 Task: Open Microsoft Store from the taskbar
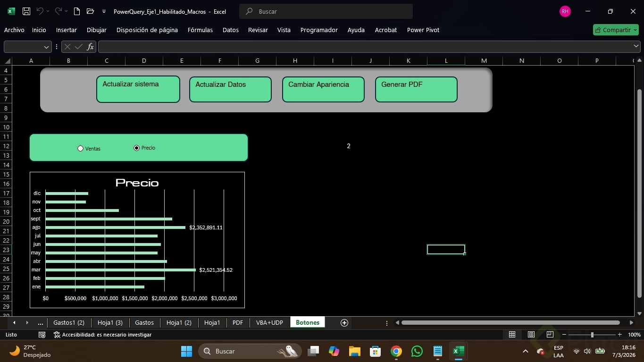pyautogui.click(x=376, y=351)
